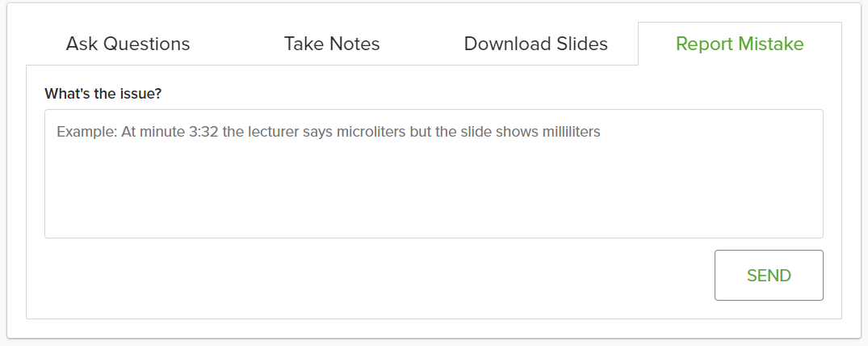The height and width of the screenshot is (346, 868).
Task: Place cursor in the mistake report textarea
Action: coord(434,174)
